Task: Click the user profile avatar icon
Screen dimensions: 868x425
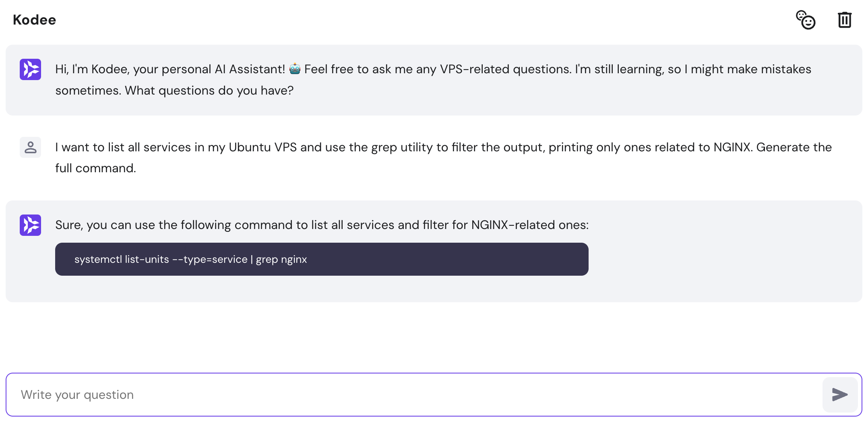Action: 30,147
